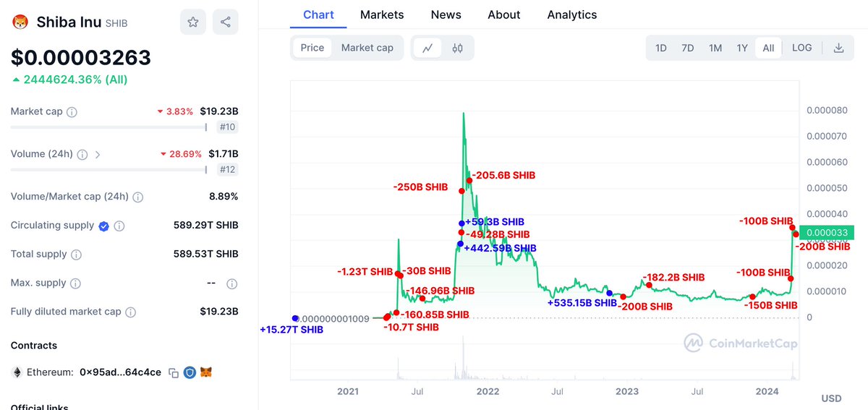Open the About tab
The image size is (868, 410).
coord(504,14)
